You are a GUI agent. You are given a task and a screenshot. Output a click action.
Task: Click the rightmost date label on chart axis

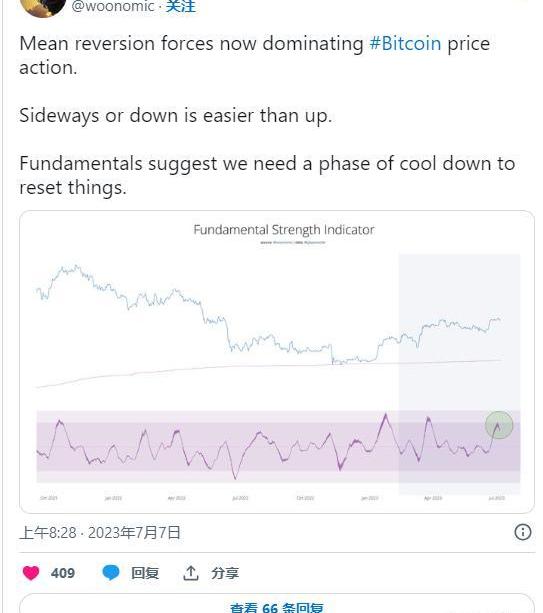tap(496, 498)
